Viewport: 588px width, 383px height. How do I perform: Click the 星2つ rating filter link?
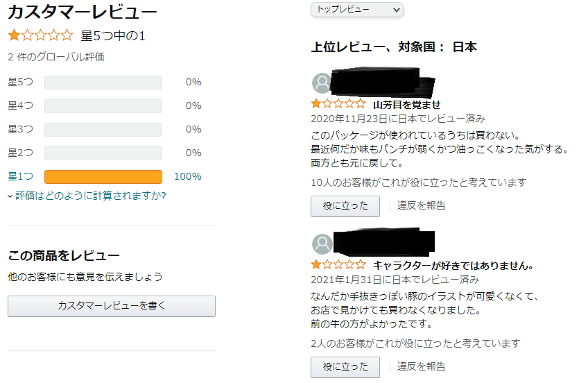tap(20, 153)
